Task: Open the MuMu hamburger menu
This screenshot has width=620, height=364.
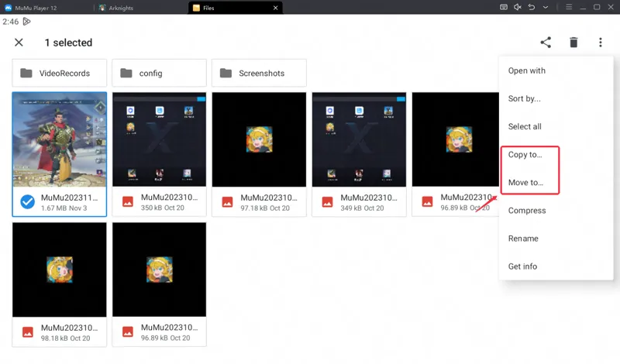Action: tap(569, 7)
